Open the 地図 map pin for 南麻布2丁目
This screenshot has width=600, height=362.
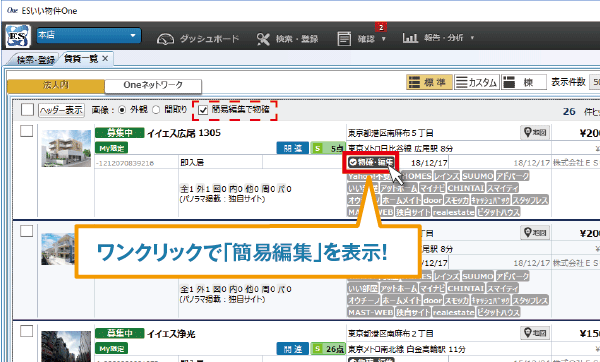pos(535,333)
